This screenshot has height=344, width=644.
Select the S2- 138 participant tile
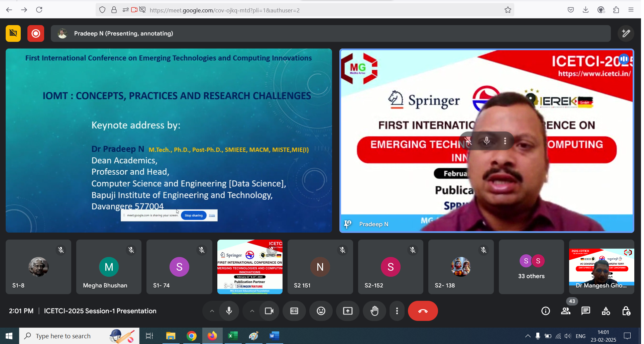[x=461, y=267]
